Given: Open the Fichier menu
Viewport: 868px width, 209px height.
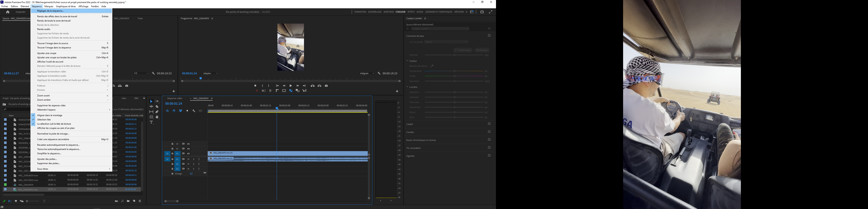Looking at the screenshot, I should [5, 6].
